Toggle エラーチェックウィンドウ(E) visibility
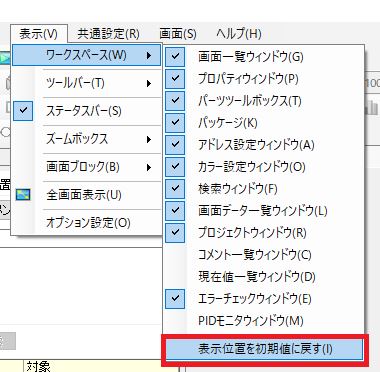This screenshot has height=372, width=380. [263, 298]
